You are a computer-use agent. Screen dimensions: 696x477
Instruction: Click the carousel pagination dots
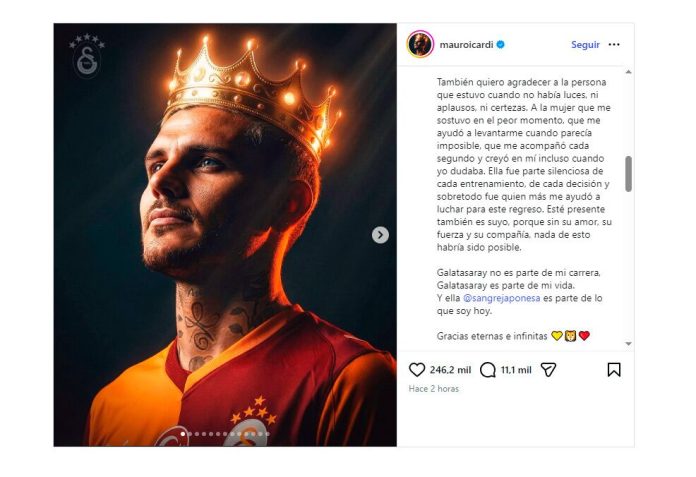(x=225, y=434)
